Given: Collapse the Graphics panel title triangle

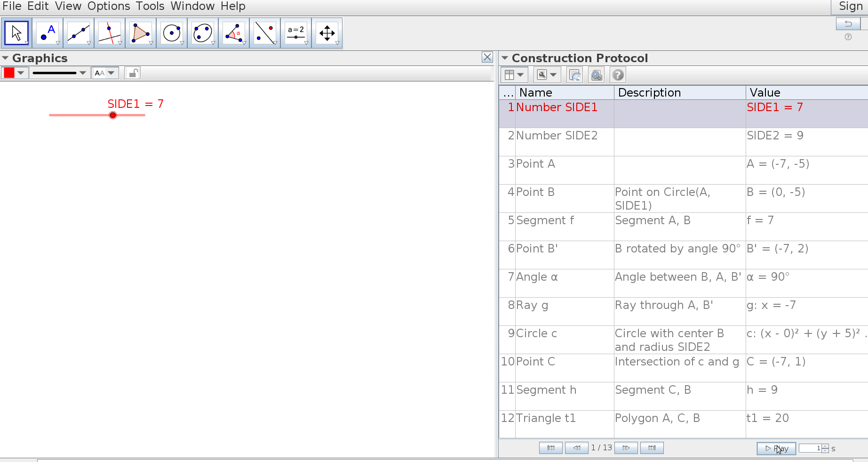Looking at the screenshot, I should [x=5, y=58].
